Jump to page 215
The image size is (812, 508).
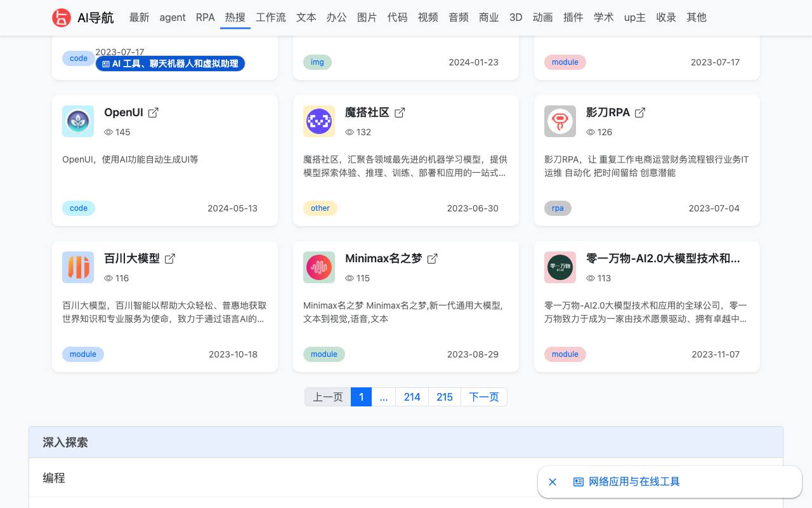445,397
